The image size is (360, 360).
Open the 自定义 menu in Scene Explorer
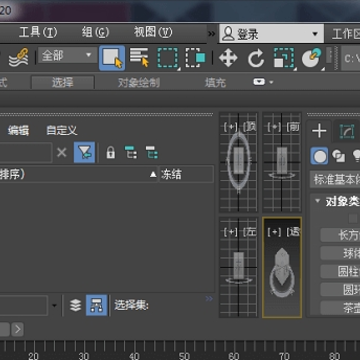tap(62, 130)
